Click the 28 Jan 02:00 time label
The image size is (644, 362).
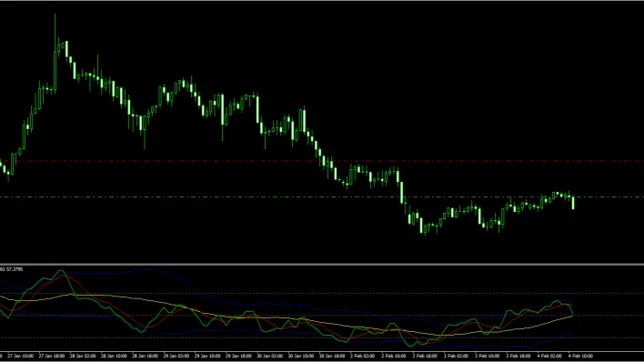coord(83,356)
